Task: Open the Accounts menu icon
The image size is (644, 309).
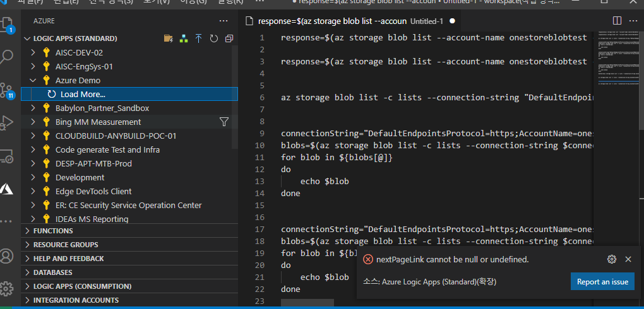Action: tap(7, 255)
